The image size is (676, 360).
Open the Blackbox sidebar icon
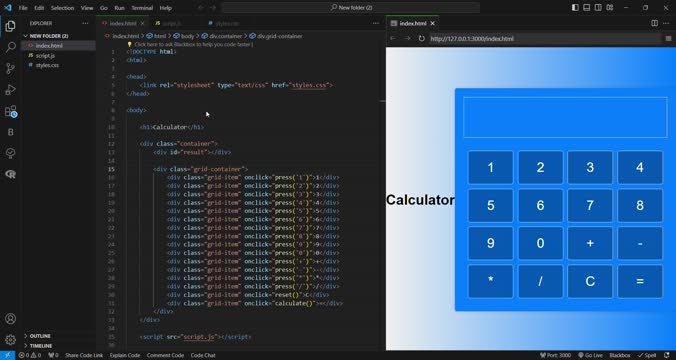[10, 132]
